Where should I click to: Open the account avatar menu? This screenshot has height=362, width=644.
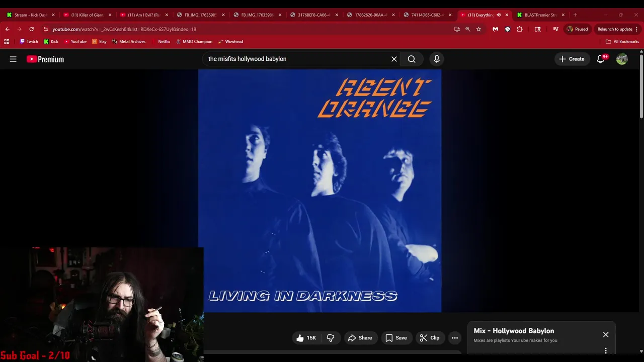[x=622, y=59]
